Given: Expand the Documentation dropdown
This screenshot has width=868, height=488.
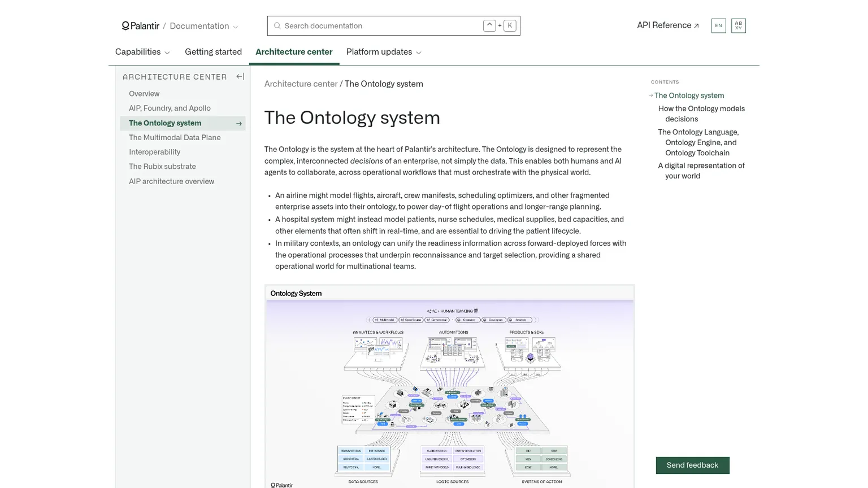Looking at the screenshot, I should (x=204, y=26).
